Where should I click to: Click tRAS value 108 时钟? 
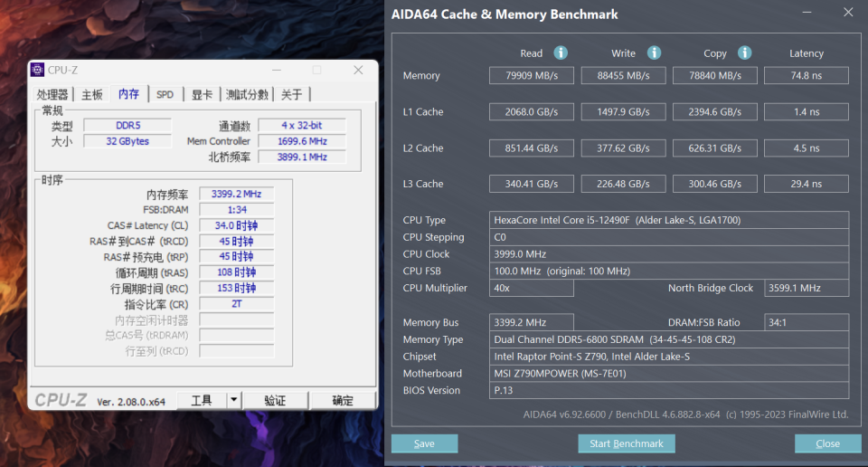pyautogui.click(x=236, y=272)
